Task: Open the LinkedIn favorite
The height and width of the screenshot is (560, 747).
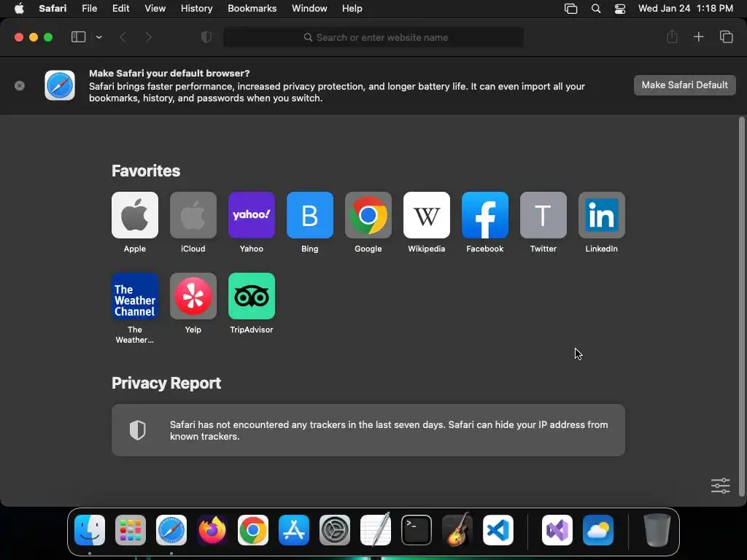Action: coord(602,215)
